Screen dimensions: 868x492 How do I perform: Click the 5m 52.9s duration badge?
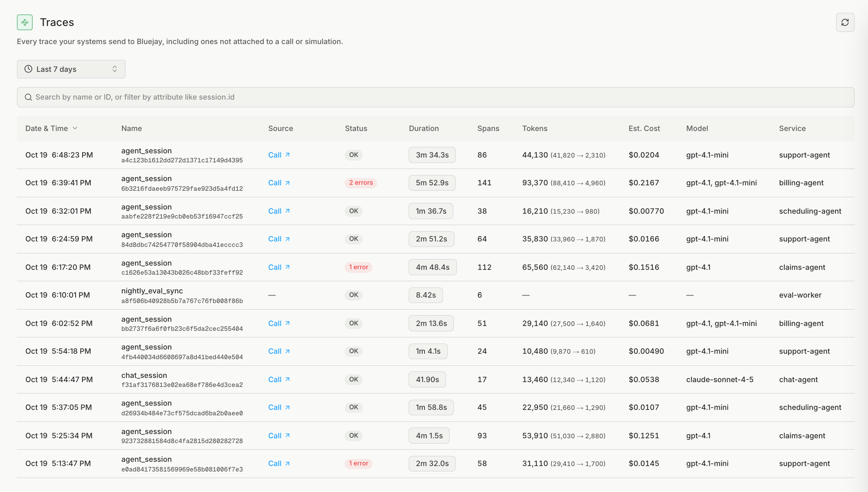click(x=432, y=183)
